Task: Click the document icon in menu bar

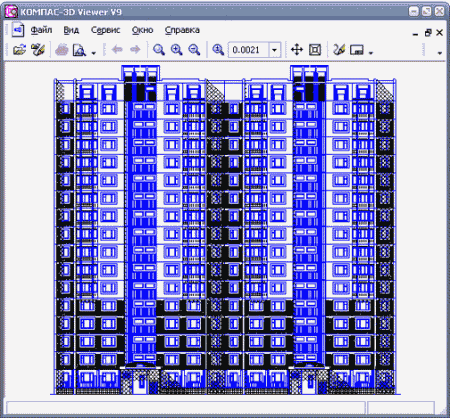Action: (18, 30)
